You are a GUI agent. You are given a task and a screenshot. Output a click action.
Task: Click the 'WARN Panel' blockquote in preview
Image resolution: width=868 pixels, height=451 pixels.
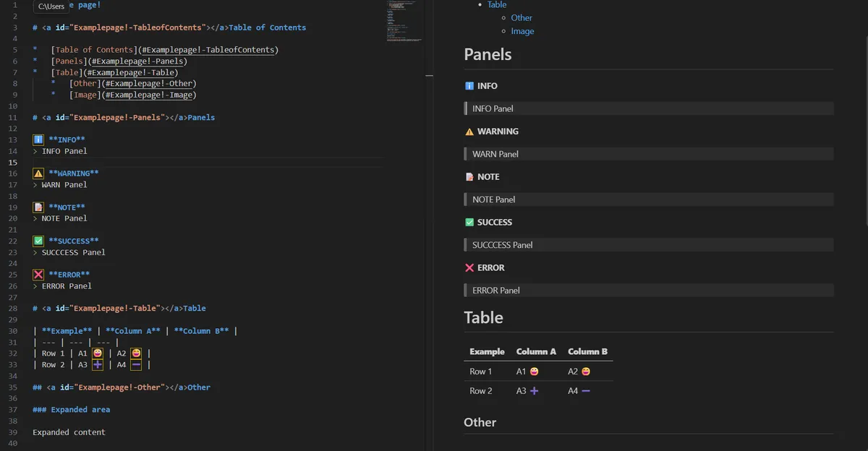pyautogui.click(x=649, y=154)
